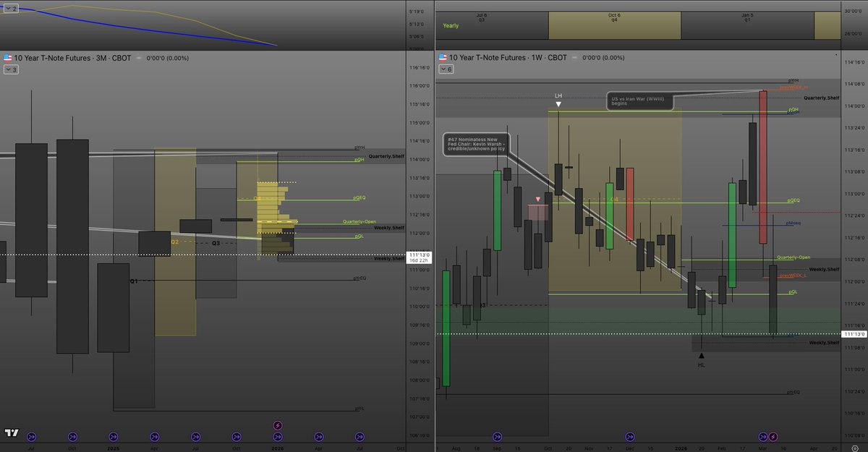Click the lightning event icon on the 1W chart

coord(773,437)
